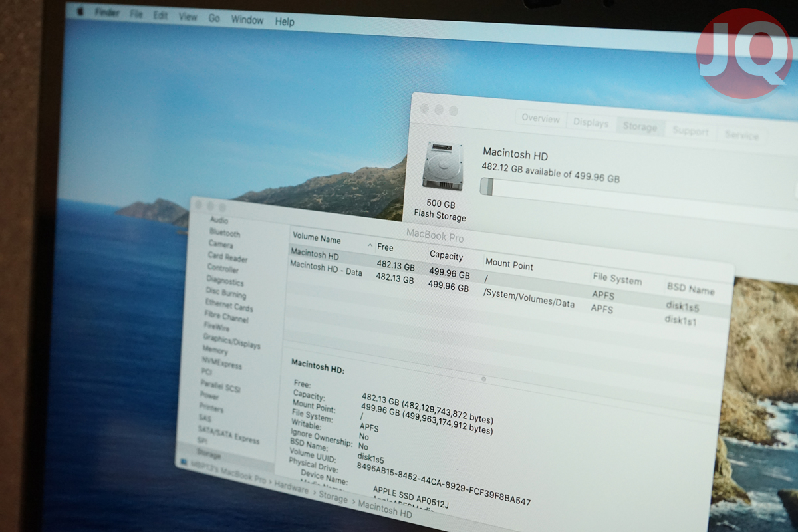Open the File menu
Image resolution: width=798 pixels, height=532 pixels.
tap(136, 14)
